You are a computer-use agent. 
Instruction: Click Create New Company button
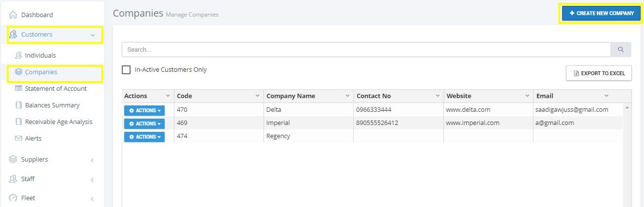(x=601, y=13)
